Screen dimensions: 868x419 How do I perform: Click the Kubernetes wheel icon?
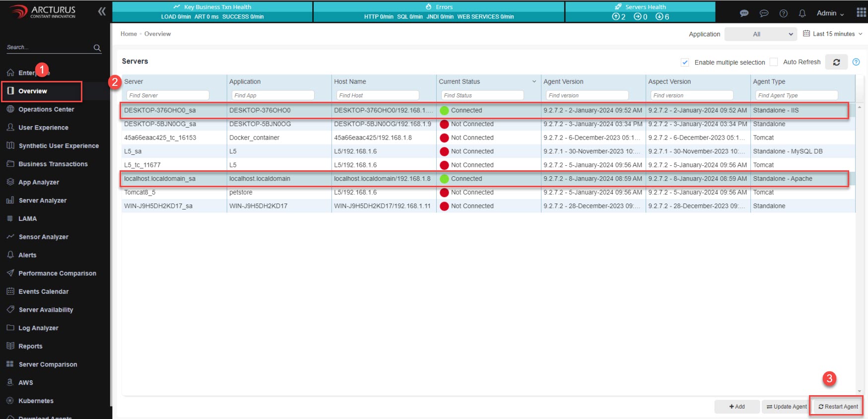(x=10, y=401)
